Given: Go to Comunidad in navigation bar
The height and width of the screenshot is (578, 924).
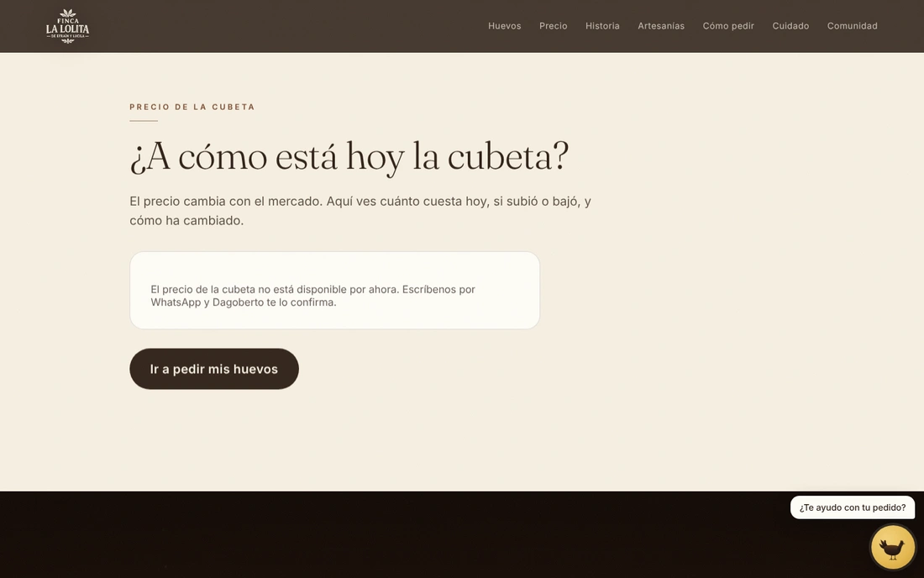Looking at the screenshot, I should point(852,26).
